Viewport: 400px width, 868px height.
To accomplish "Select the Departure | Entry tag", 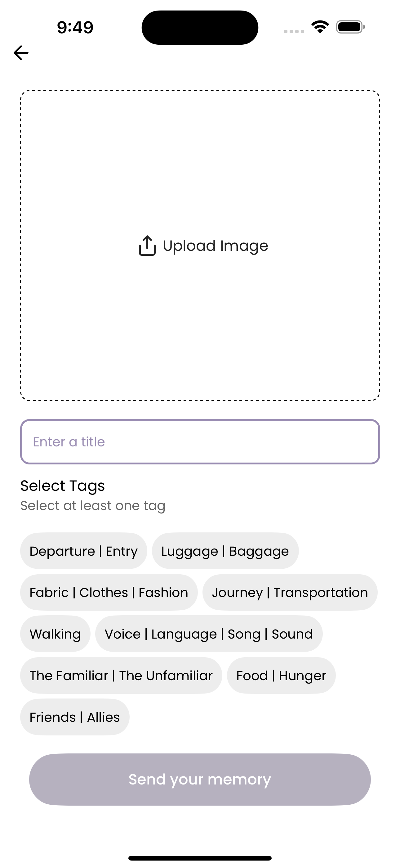I will pyautogui.click(x=83, y=551).
